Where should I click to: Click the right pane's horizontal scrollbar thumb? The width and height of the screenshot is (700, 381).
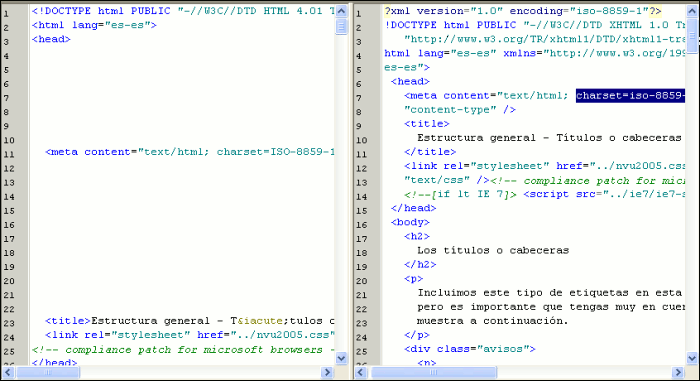[x=433, y=372]
